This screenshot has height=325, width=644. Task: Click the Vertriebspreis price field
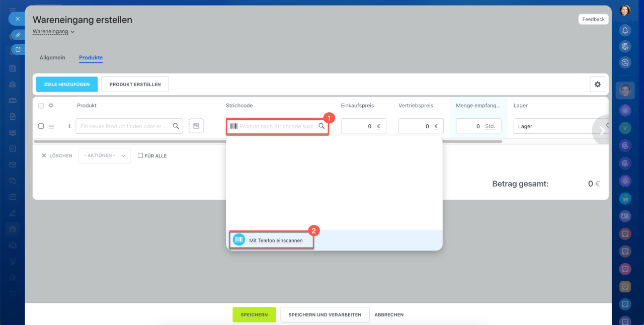pyautogui.click(x=421, y=126)
